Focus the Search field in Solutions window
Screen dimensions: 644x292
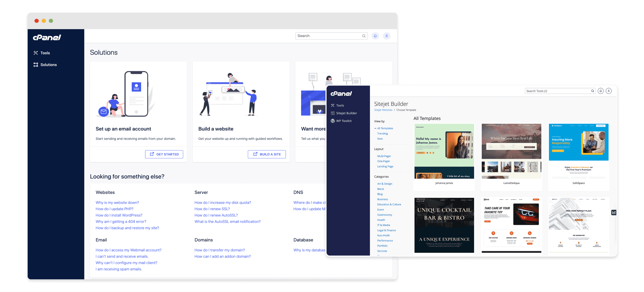point(331,36)
